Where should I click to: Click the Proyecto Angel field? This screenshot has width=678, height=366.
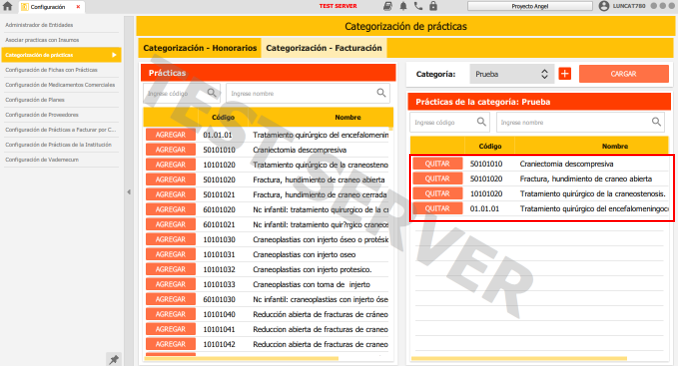tap(530, 6)
